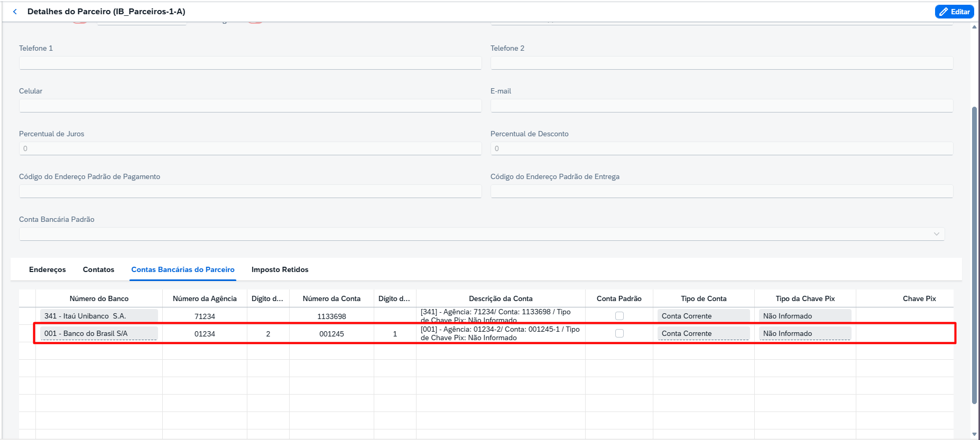Select the Contas Bancárias do Parceiro tab

(183, 269)
